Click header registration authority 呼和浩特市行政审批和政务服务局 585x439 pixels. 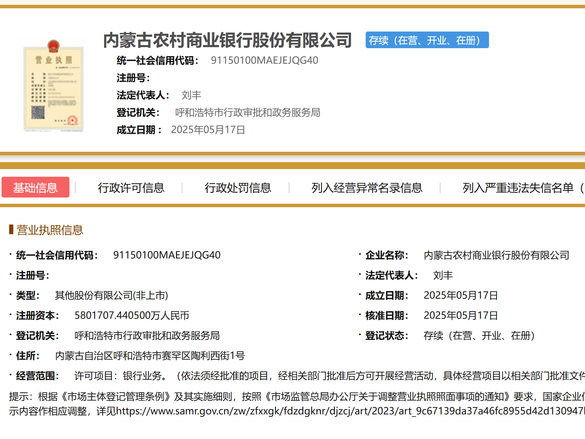coord(248,112)
